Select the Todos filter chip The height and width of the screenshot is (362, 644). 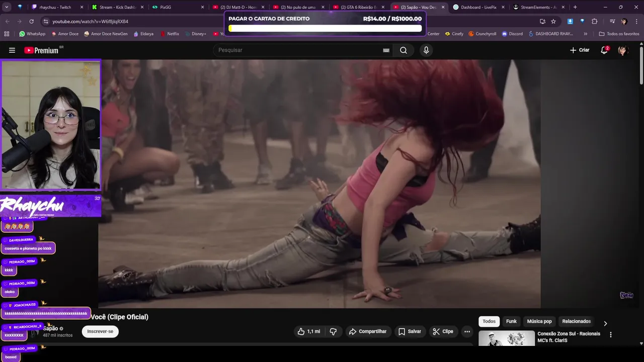(x=489, y=321)
